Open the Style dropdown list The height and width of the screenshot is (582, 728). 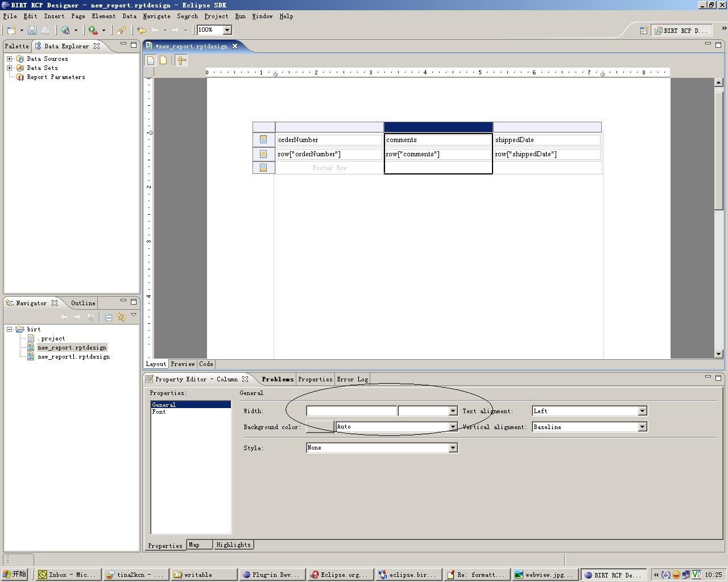coord(453,448)
